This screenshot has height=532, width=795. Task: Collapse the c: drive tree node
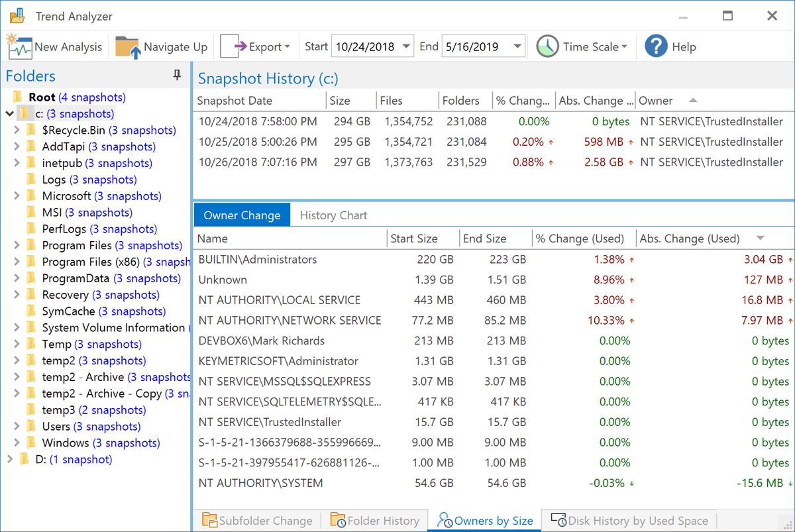(x=10, y=114)
